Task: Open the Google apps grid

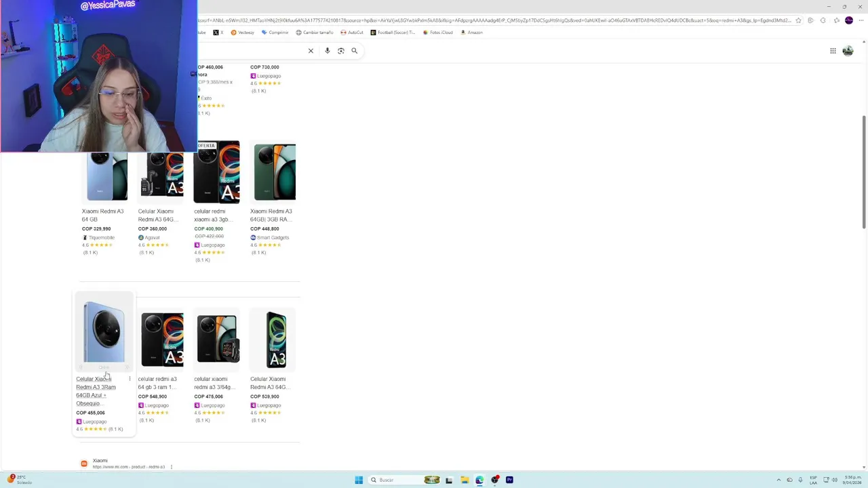Action: point(833,51)
